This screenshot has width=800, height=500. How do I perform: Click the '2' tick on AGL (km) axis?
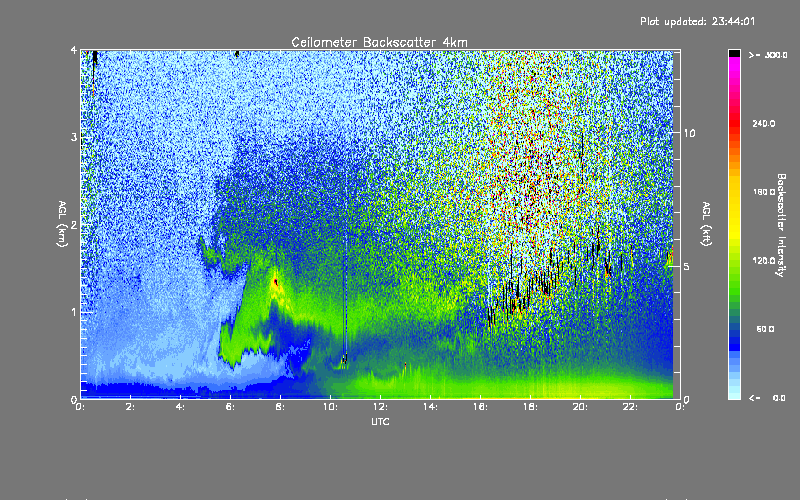[x=74, y=224]
